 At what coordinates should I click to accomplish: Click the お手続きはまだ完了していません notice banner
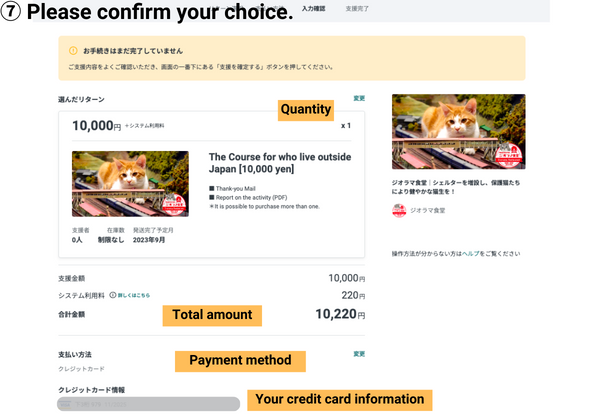pos(291,58)
